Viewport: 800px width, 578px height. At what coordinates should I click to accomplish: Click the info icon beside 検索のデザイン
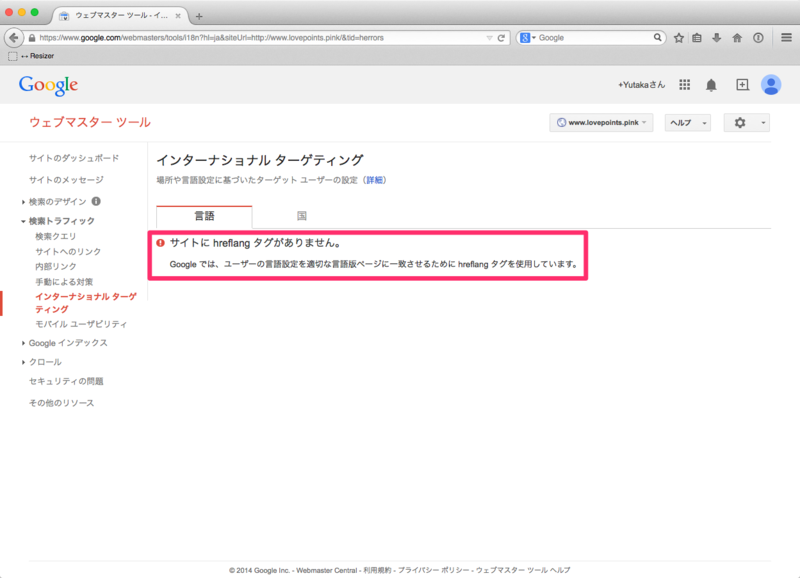96,202
